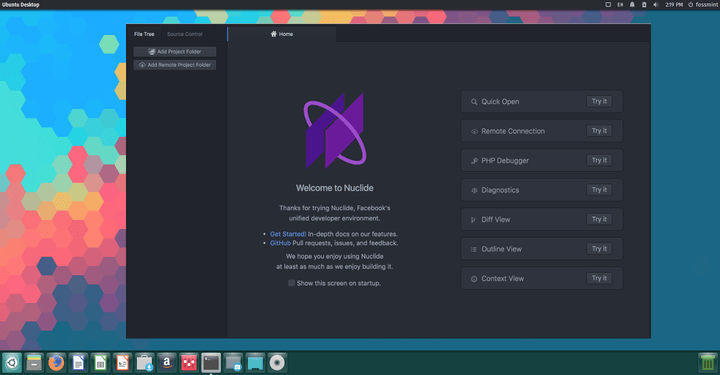Launch LibreOffice Writer from the dock
This screenshot has width=720, height=375.
click(x=79, y=363)
